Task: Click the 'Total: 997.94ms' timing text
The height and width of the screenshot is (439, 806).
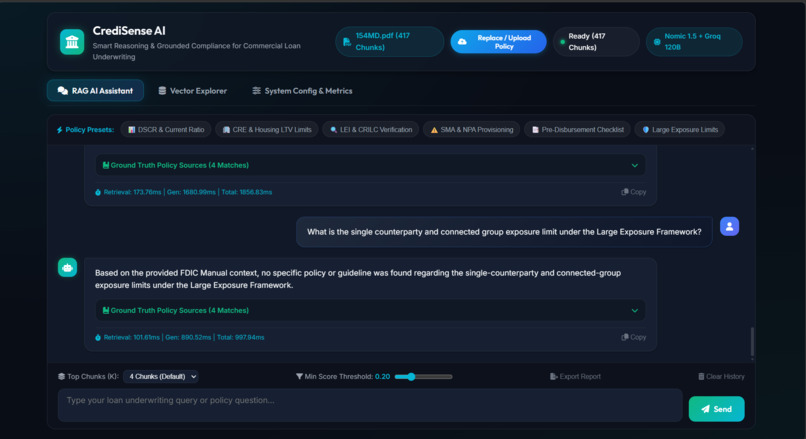Action: point(241,337)
